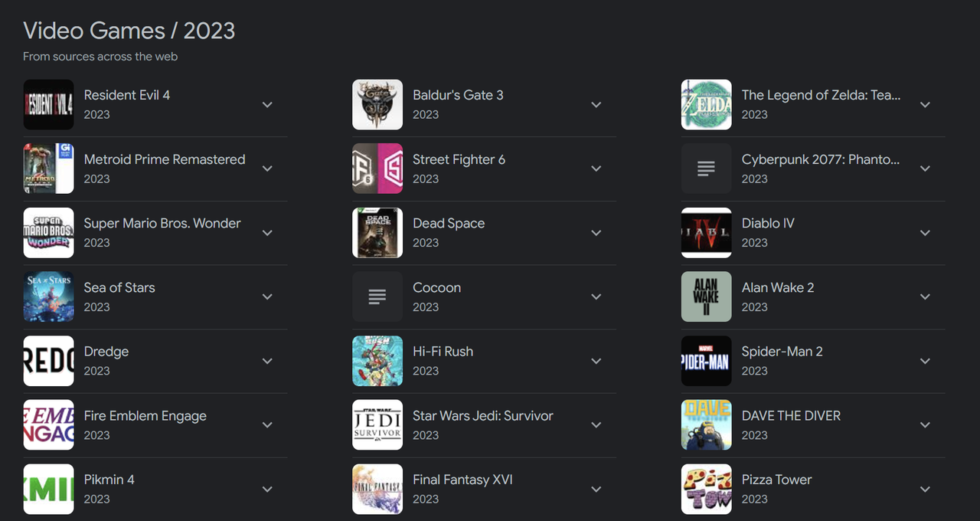Expand the Street Fighter 6 chevron
The height and width of the screenshot is (521, 980).
click(x=596, y=169)
